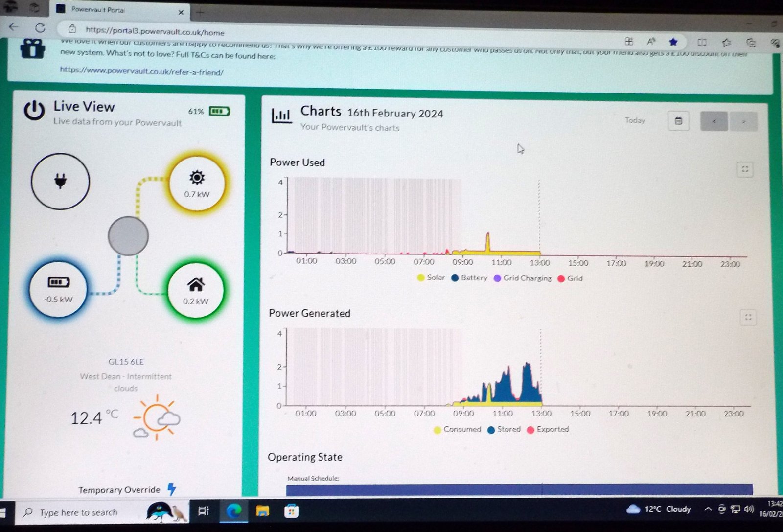Toggle the Grid Charging legend series

[x=523, y=278]
